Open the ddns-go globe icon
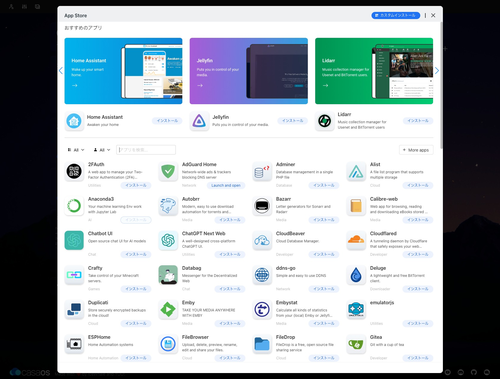 click(262, 275)
